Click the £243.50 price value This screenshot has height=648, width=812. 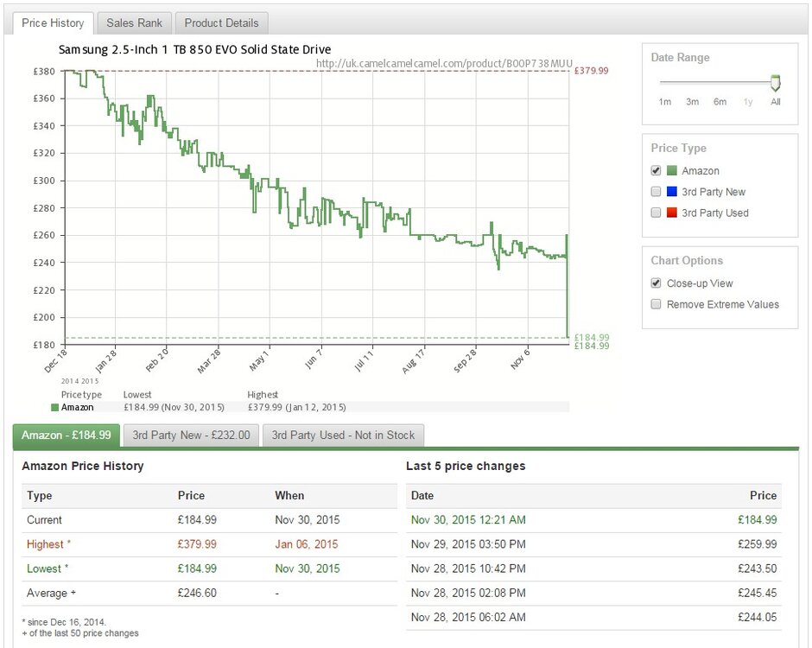coord(757,569)
